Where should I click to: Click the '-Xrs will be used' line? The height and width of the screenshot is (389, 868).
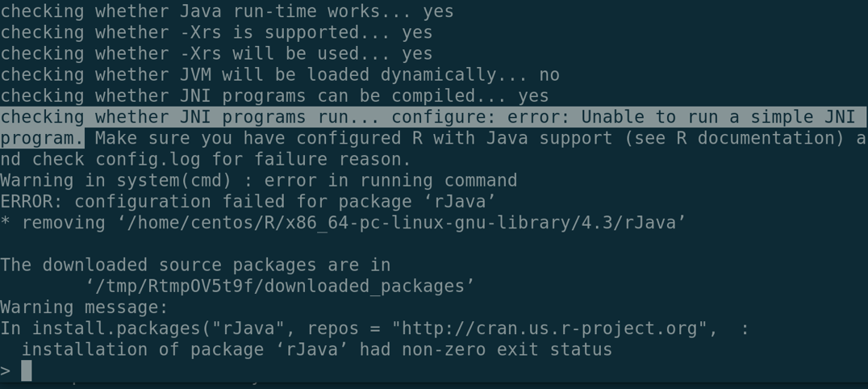coord(216,53)
